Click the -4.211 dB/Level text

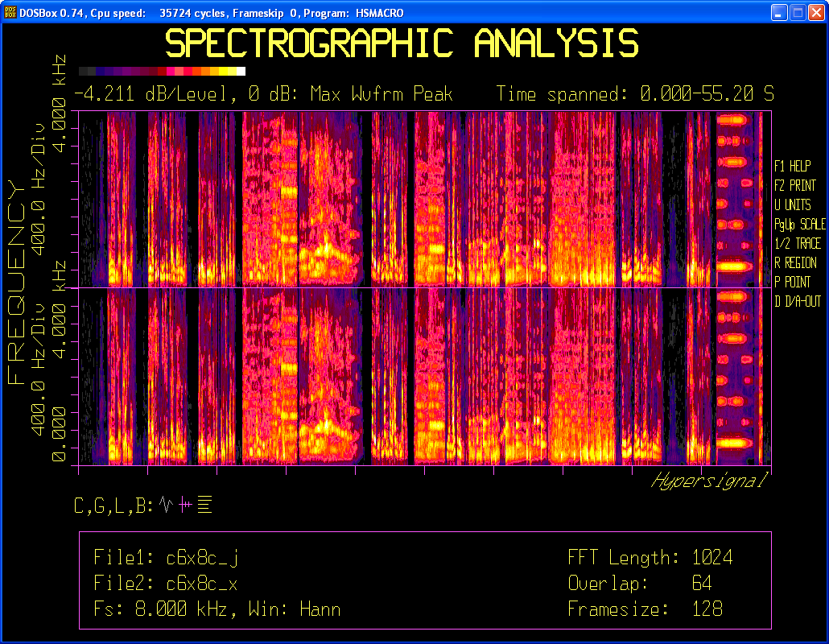point(148,94)
